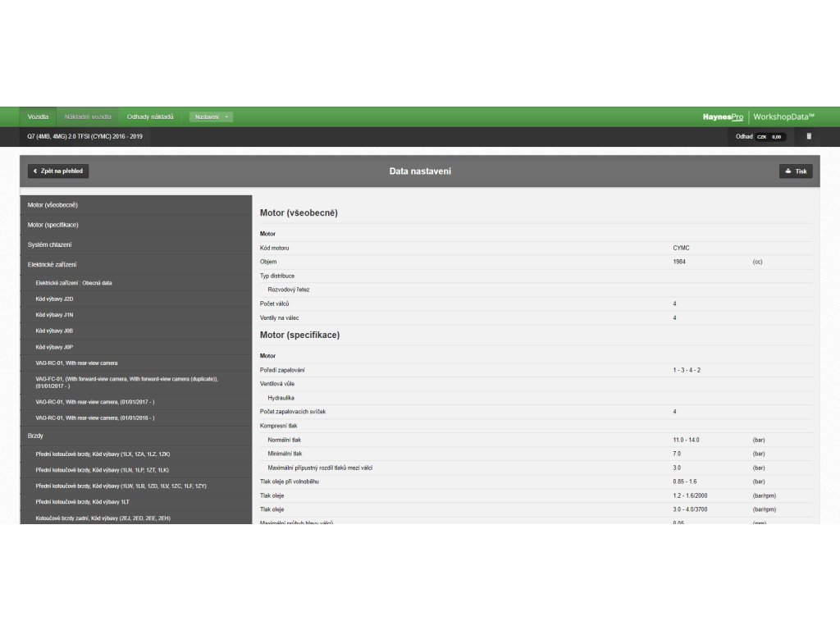The image size is (840, 630).
Task: Select Kotoučové brzdy zadní entry
Action: [103, 518]
